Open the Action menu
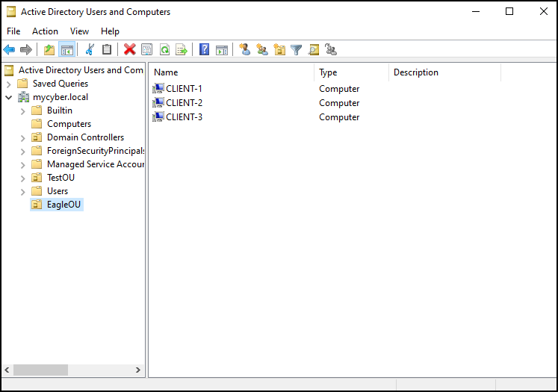558x392 pixels. 46,31
